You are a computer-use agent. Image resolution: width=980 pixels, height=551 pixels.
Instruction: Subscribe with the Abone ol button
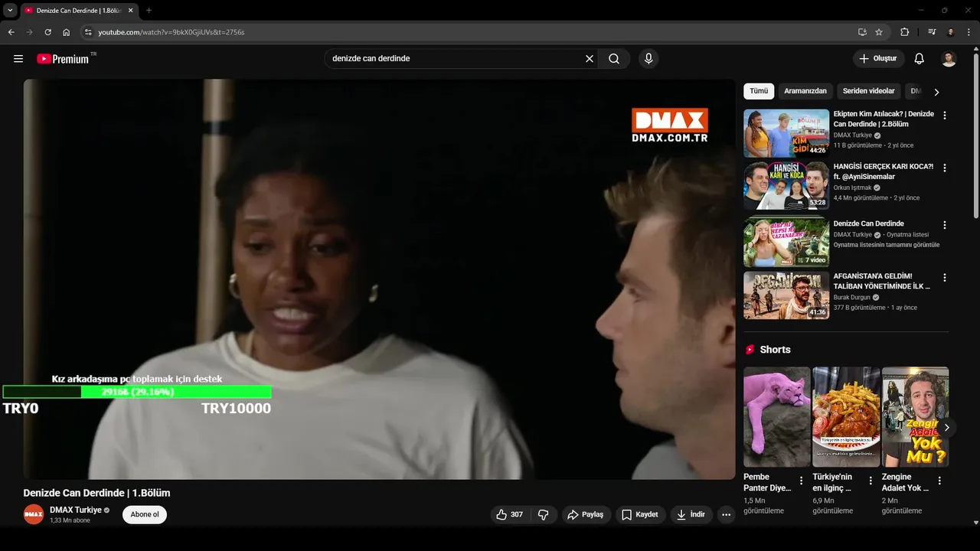click(x=145, y=515)
